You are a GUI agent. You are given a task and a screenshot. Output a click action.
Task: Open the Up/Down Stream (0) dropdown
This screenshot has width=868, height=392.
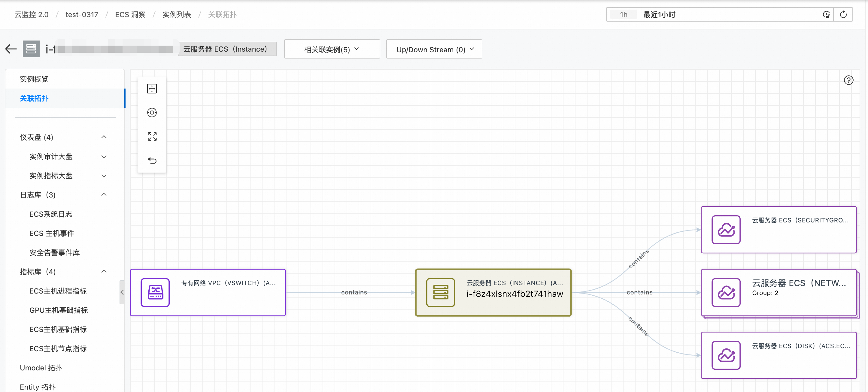point(434,49)
